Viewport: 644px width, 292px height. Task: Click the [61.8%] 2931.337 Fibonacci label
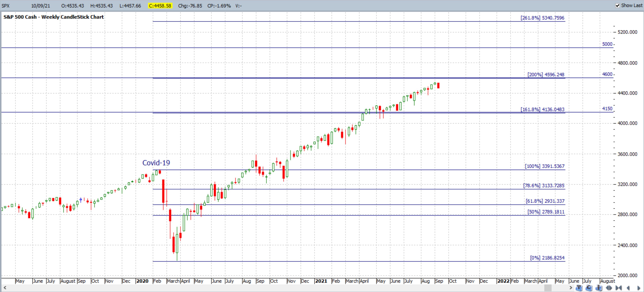pyautogui.click(x=545, y=201)
